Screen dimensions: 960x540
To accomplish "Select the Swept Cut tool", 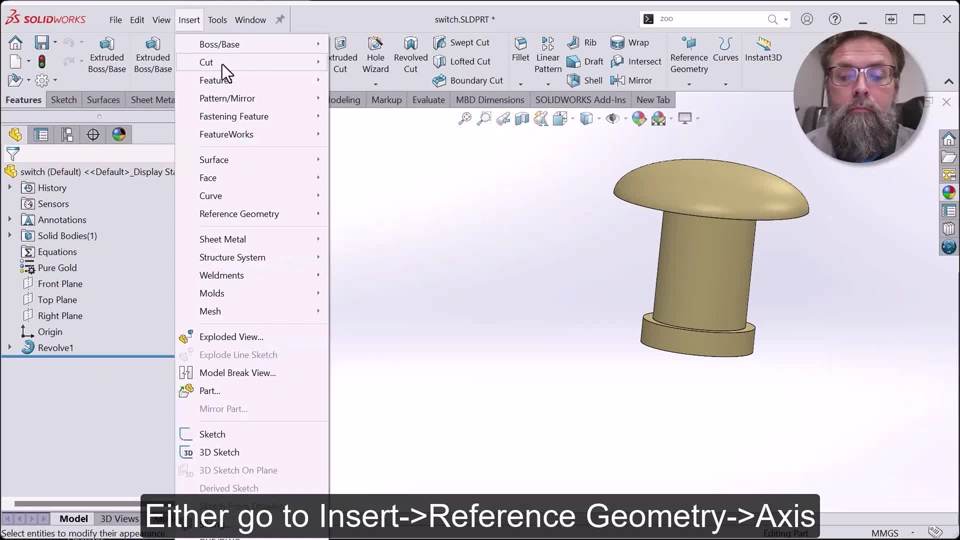I will click(x=462, y=42).
